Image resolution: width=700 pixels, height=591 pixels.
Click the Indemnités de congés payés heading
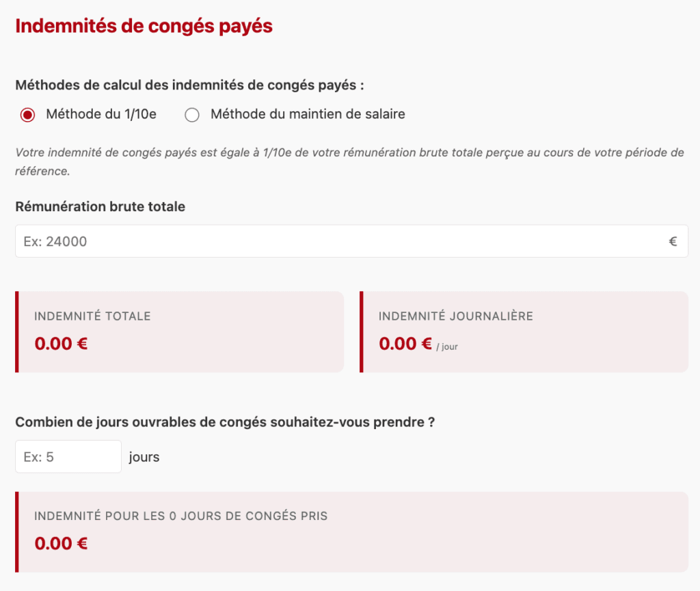point(144,25)
